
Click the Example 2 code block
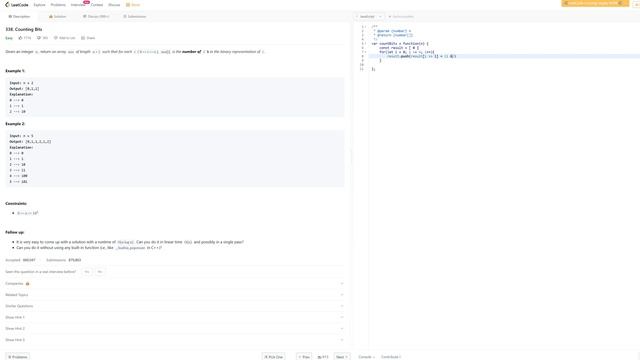(175, 159)
